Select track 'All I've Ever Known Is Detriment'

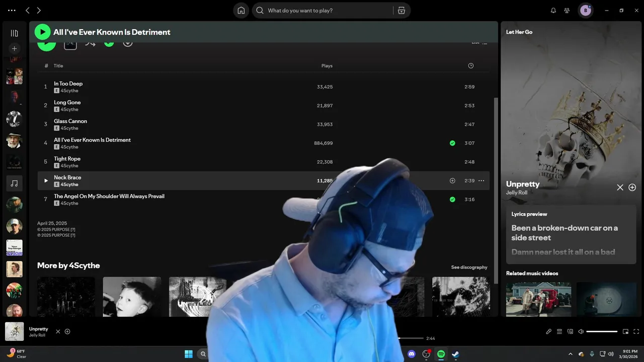pyautogui.click(x=92, y=140)
